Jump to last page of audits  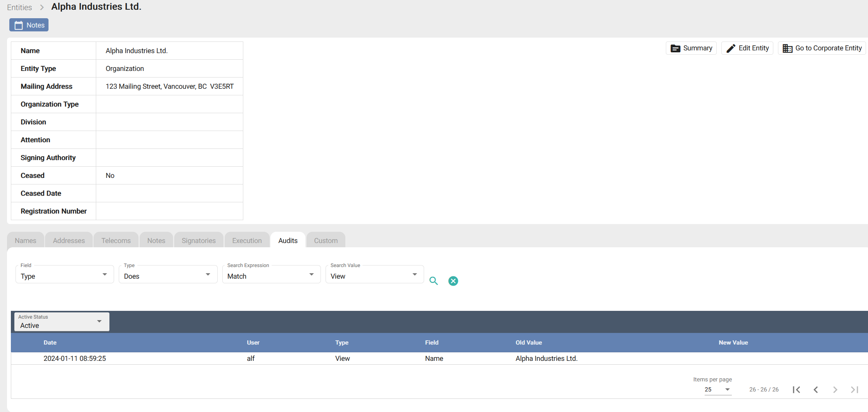coord(854,390)
